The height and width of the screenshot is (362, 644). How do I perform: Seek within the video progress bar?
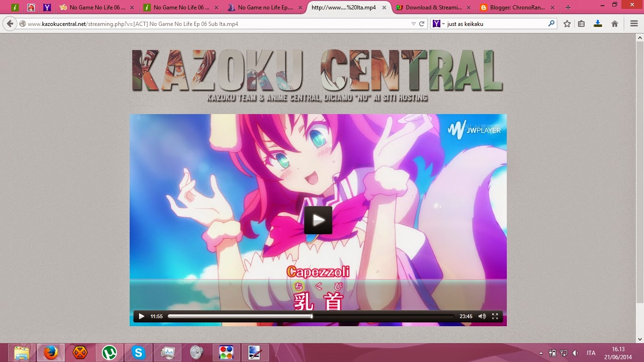click(x=311, y=316)
